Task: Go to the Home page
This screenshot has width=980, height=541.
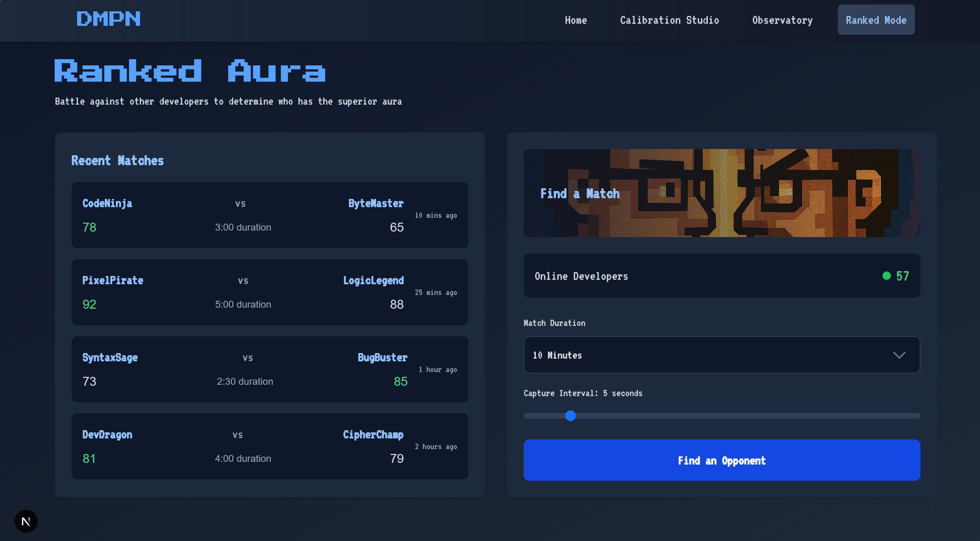Action: tap(576, 20)
